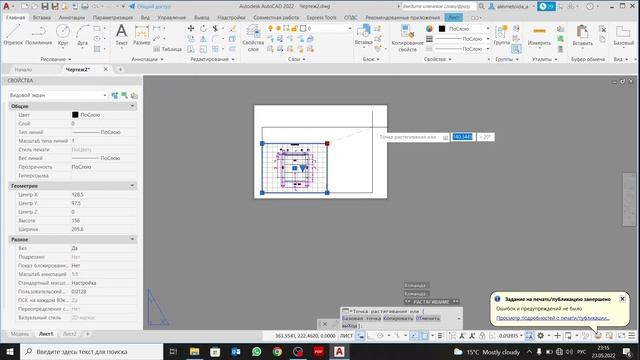Image resolution: width=640 pixels, height=360 pixels.
Task: Expand the Редактирование panel dropdown
Action: (212, 59)
